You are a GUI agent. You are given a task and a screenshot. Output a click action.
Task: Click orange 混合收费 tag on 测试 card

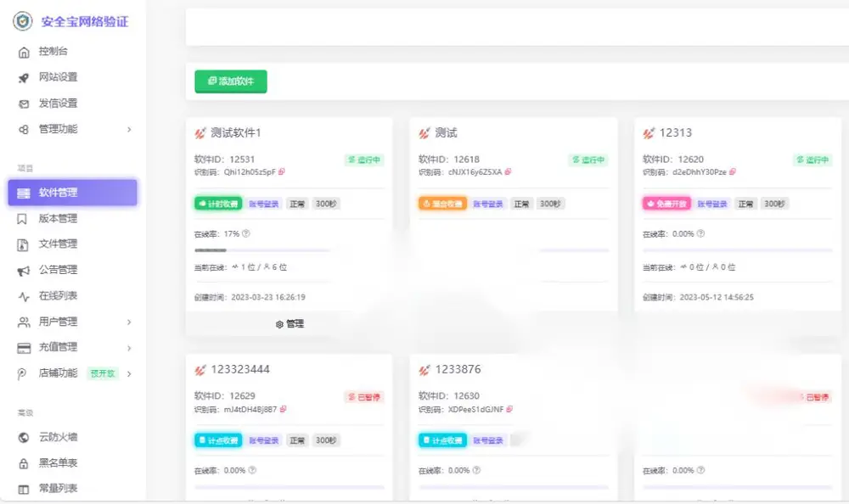tap(442, 204)
